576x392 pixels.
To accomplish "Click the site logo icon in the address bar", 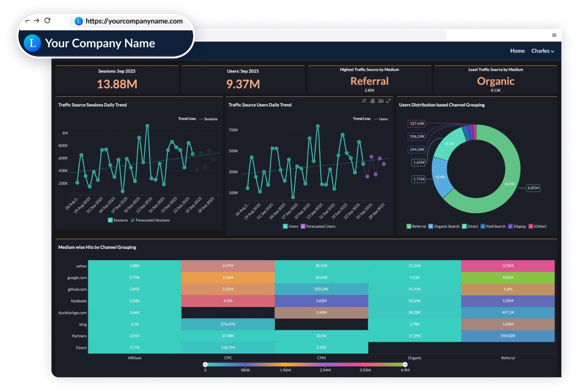I will point(78,21).
